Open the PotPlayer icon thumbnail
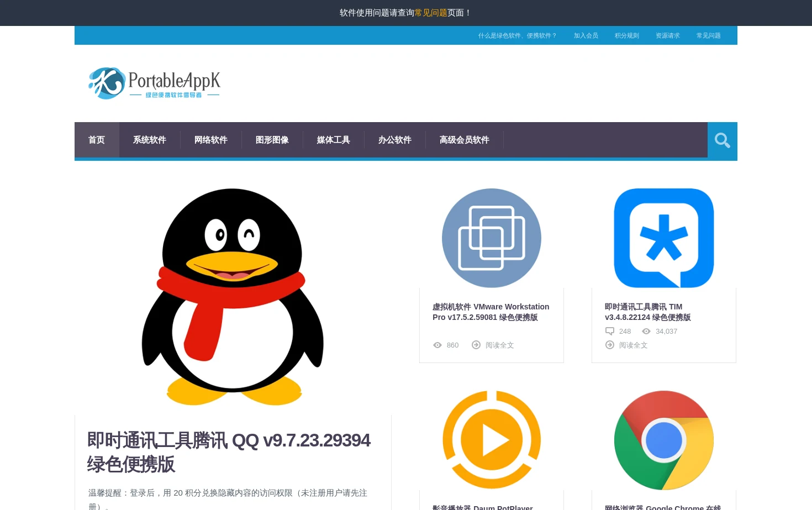812x510 pixels. (492, 440)
